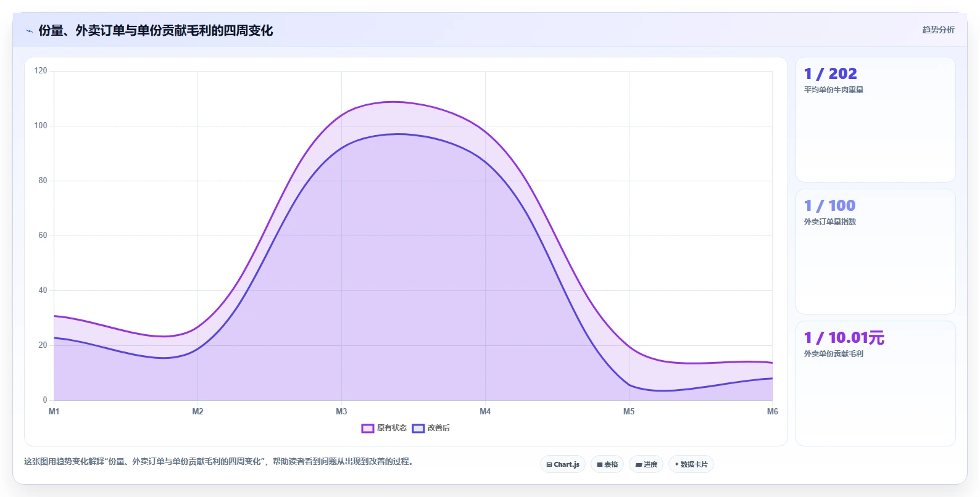Click the description sentence below the chart
Viewport: 980px width, 497px height.
(218, 461)
